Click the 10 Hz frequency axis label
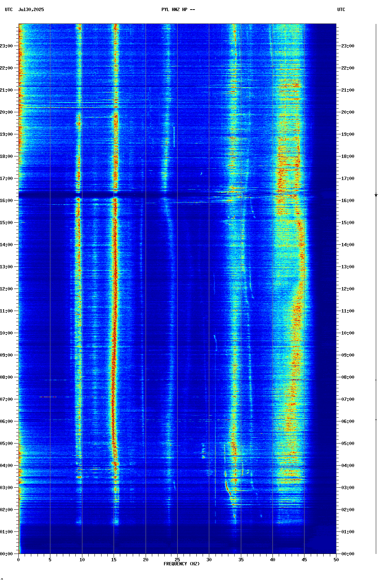392x583 pixels. point(82,560)
